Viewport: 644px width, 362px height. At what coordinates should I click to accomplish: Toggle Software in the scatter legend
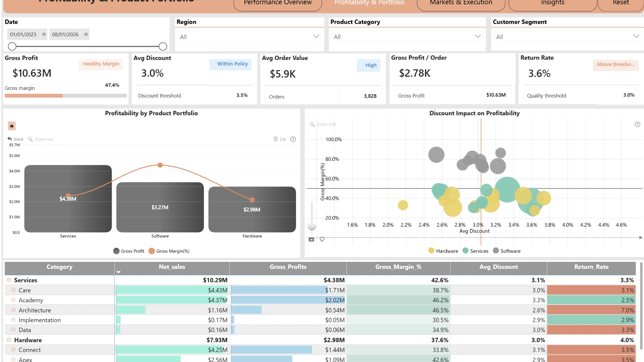[507, 251]
